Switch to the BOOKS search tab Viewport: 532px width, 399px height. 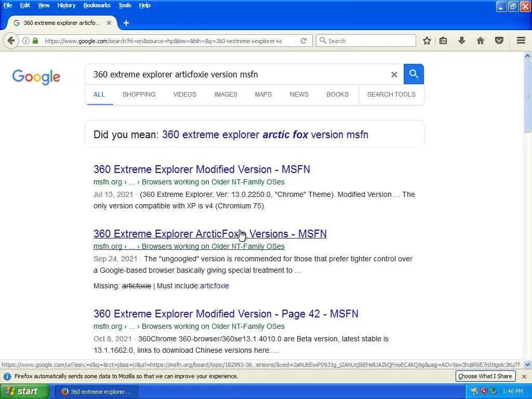tap(337, 95)
